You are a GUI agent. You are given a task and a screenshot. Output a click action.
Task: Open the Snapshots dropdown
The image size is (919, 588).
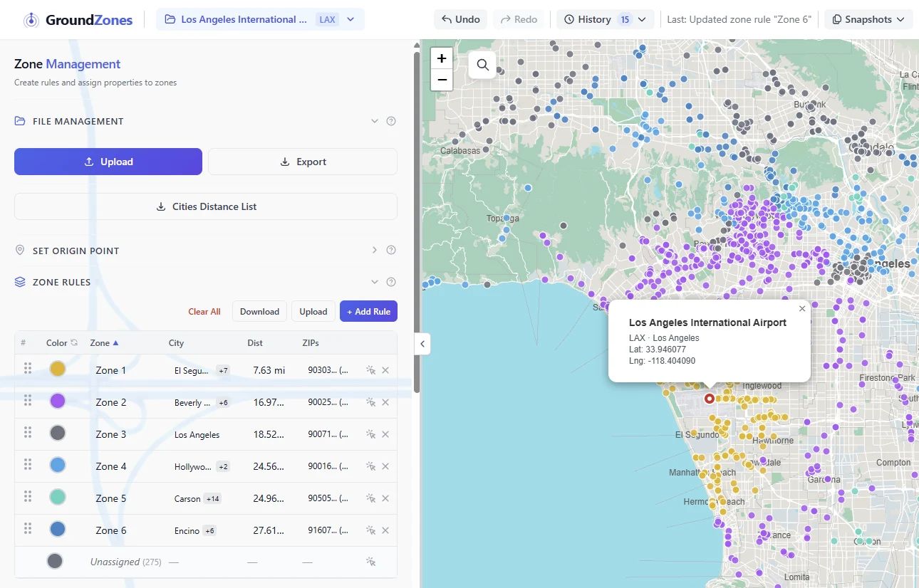tap(868, 19)
